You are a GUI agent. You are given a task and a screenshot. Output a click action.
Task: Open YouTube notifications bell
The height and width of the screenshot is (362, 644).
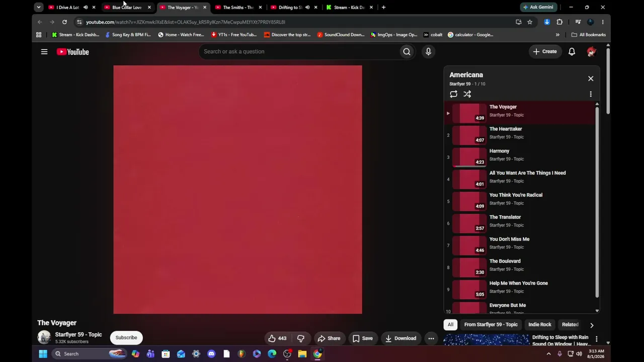(572, 51)
